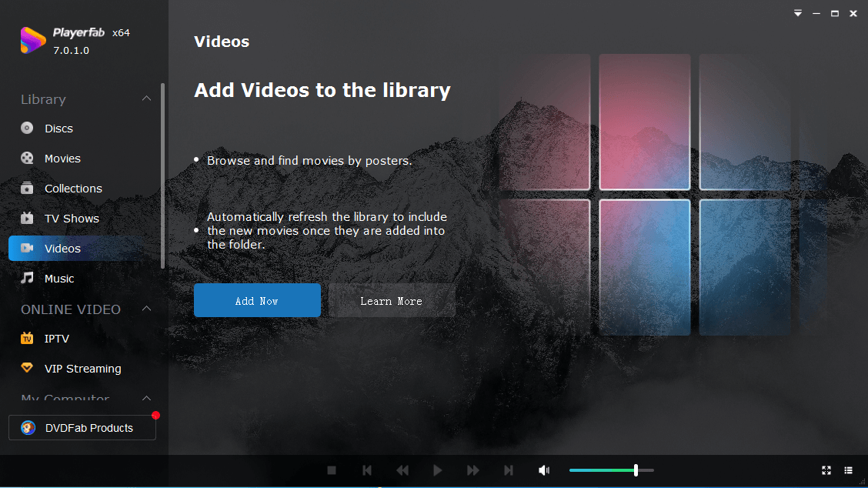The width and height of the screenshot is (868, 488).
Task: Click the Add Now button
Action: pos(257,300)
